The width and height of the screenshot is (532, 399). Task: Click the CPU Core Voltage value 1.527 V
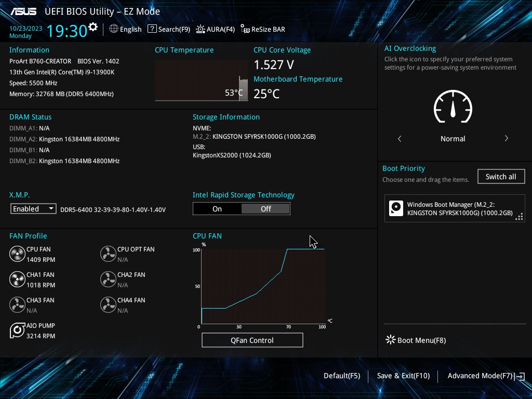[x=274, y=64]
